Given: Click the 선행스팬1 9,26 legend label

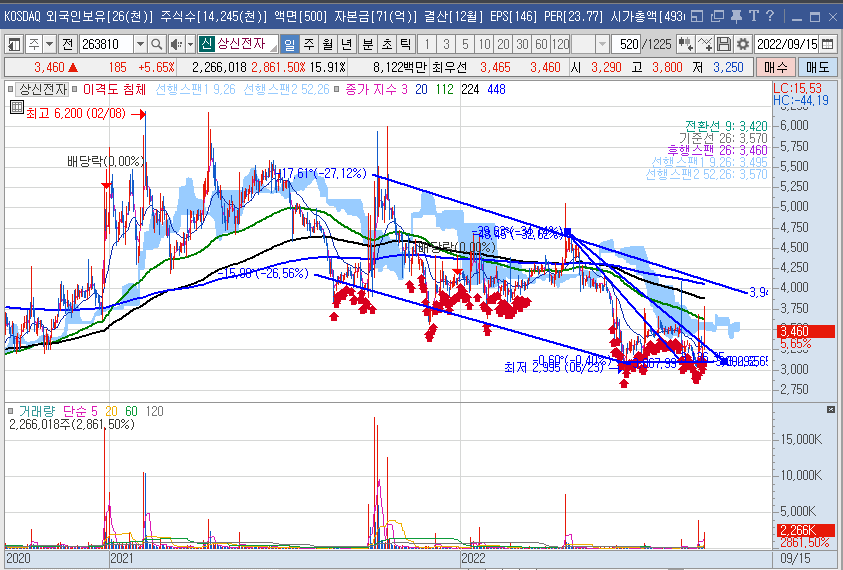Looking at the screenshot, I should point(195,89).
